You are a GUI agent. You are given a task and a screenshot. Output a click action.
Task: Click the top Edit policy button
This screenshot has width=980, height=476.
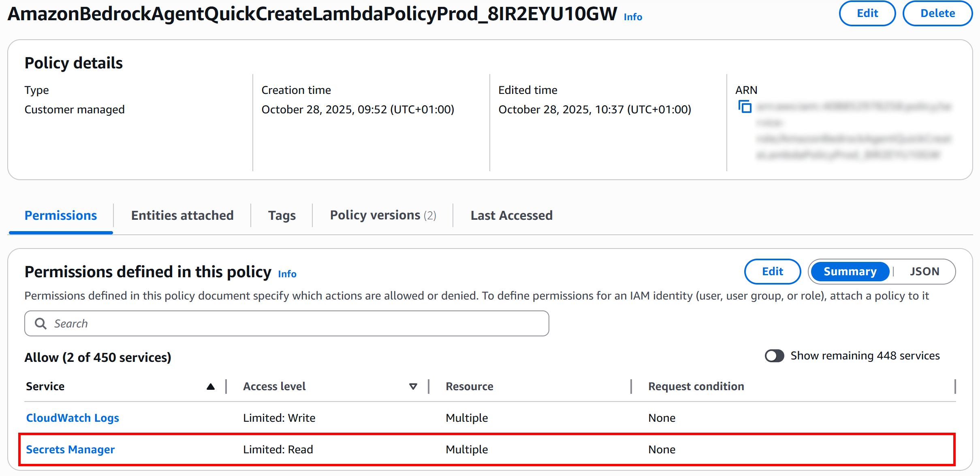(x=867, y=13)
